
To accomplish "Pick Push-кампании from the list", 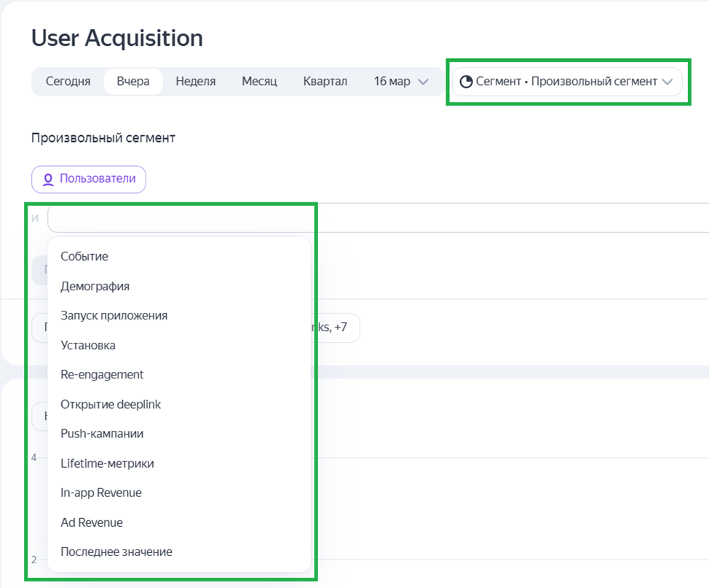I will tap(102, 434).
